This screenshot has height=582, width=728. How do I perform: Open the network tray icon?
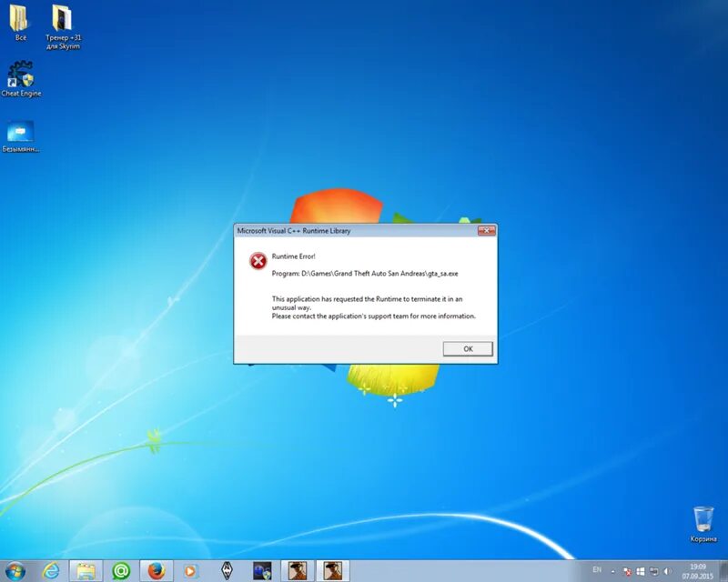pyautogui.click(x=653, y=571)
